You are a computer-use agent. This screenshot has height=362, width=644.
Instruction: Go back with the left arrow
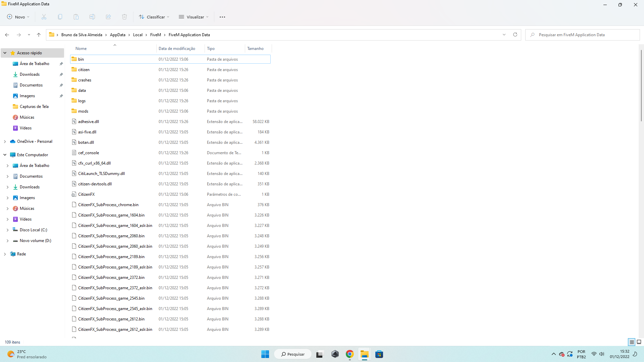[7, 35]
